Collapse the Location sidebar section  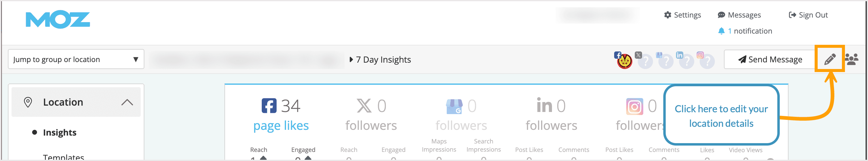coord(127,102)
